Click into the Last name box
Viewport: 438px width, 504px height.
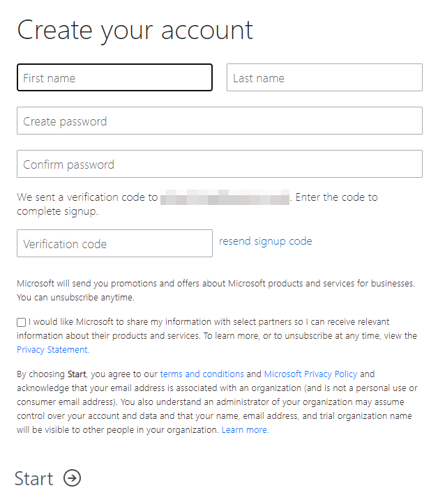[324, 78]
